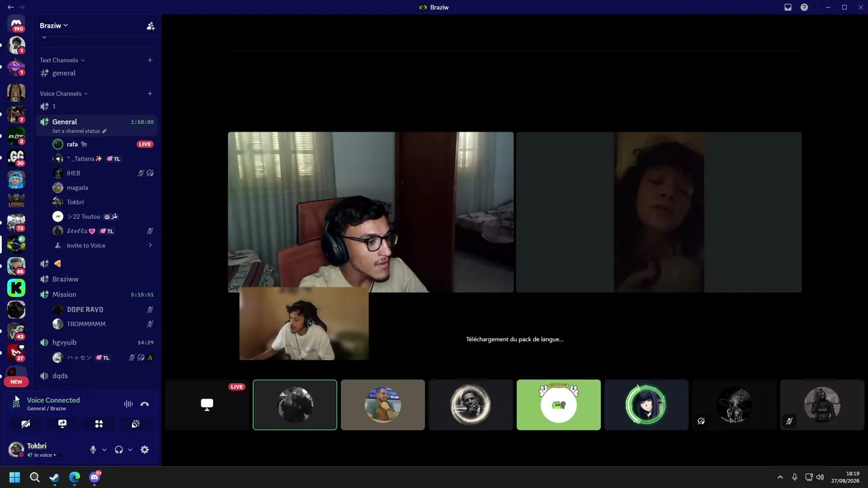Toggle headphone deafen

tap(119, 449)
